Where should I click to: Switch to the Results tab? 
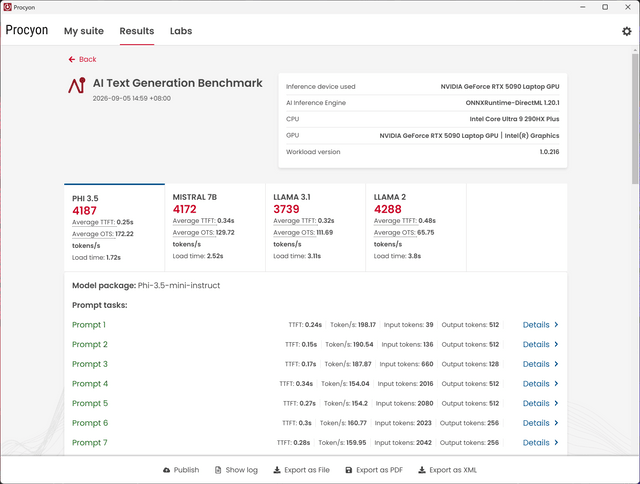[x=137, y=31]
